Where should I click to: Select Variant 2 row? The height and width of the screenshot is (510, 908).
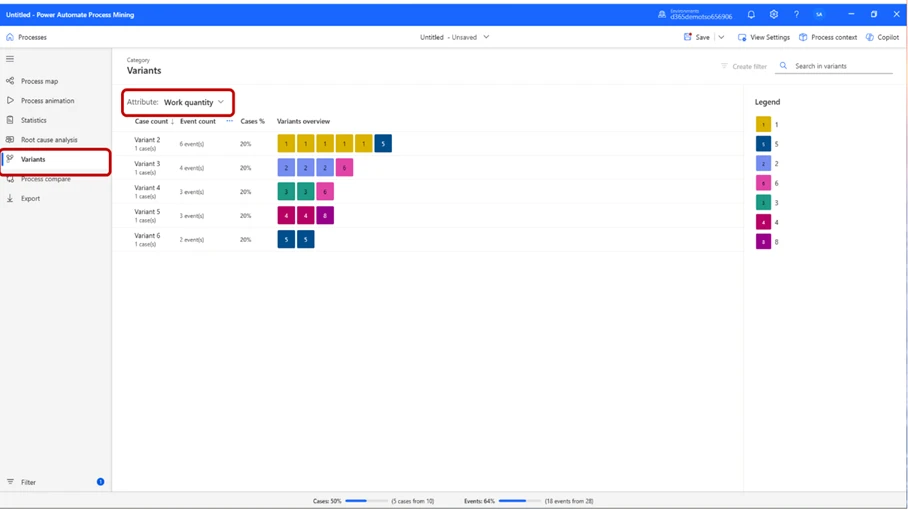[427, 144]
